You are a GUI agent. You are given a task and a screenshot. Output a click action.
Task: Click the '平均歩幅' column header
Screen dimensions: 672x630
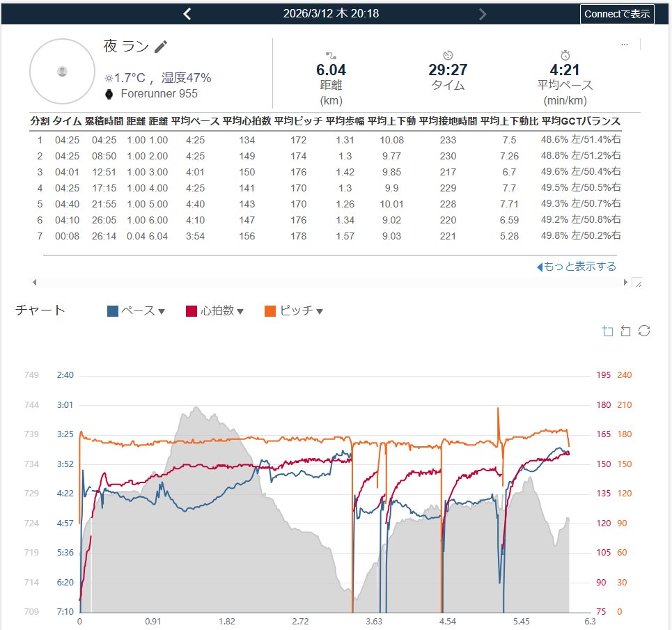[345, 121]
